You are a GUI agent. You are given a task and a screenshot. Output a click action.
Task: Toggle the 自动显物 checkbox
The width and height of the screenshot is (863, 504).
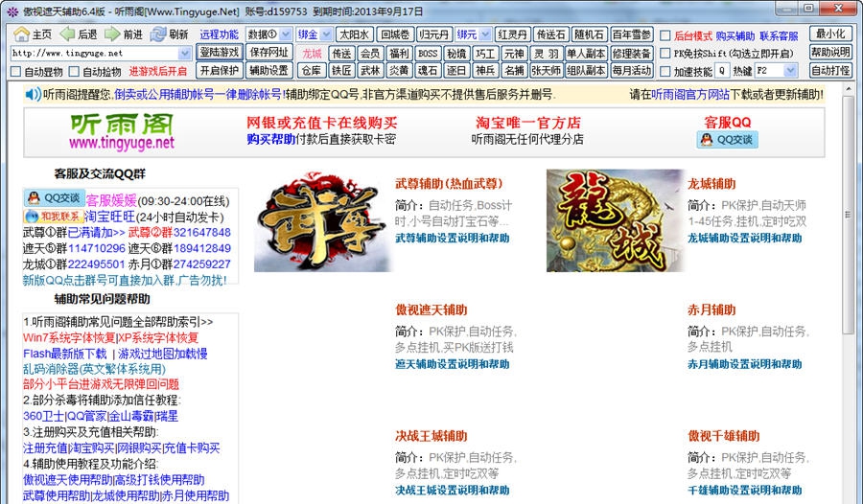coord(16,72)
